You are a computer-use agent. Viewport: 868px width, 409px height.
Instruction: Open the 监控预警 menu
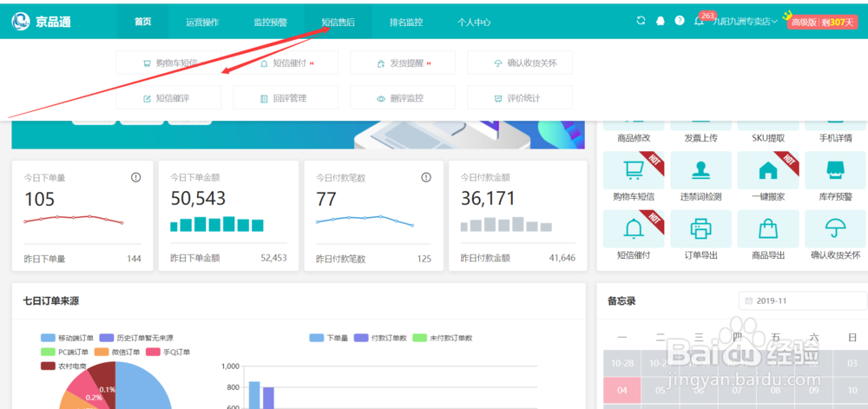pos(271,23)
